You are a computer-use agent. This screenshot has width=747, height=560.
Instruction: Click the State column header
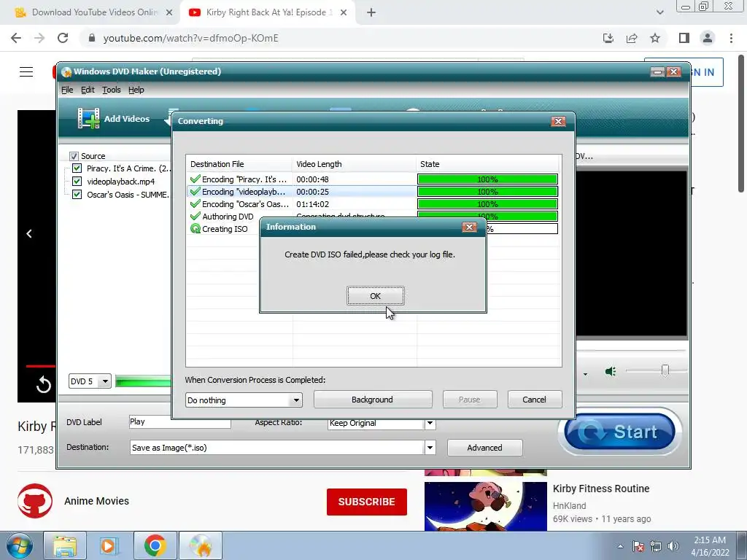coord(487,164)
